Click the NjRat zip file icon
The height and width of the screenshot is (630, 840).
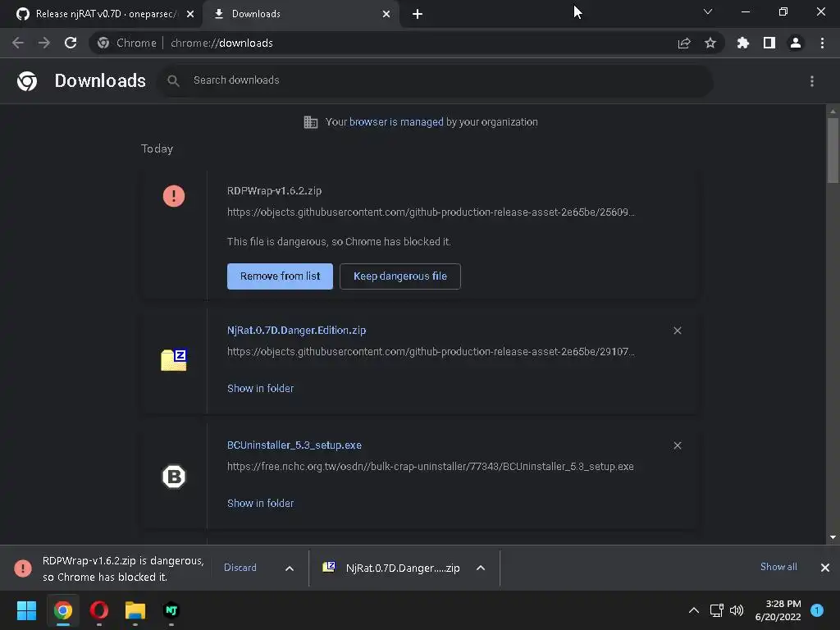174,359
